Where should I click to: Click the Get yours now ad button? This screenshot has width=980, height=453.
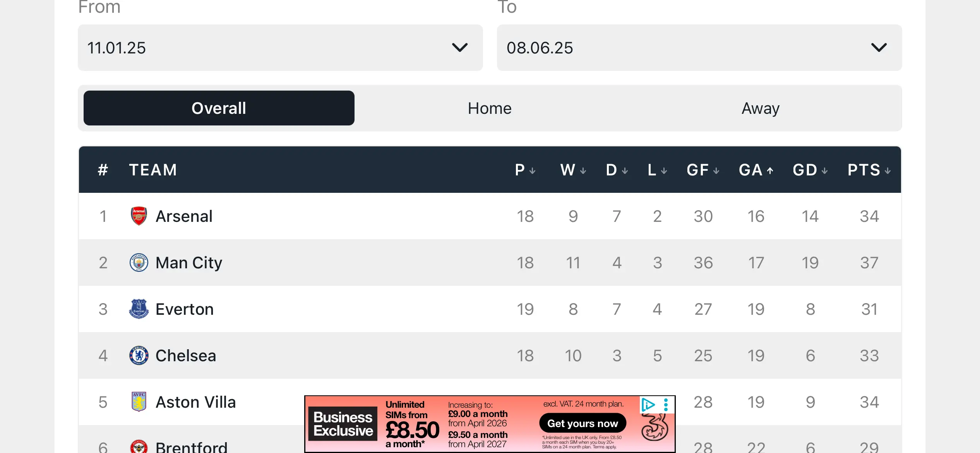[x=583, y=424]
